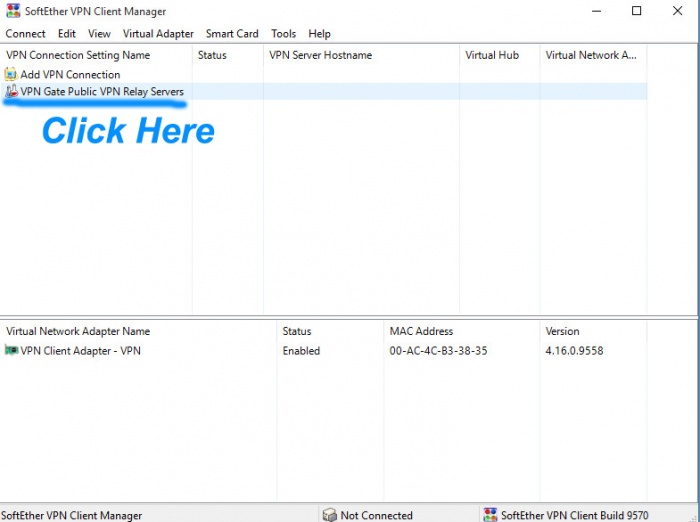Click adapter list Status column header
The height and width of the screenshot is (522, 700).
(330, 331)
